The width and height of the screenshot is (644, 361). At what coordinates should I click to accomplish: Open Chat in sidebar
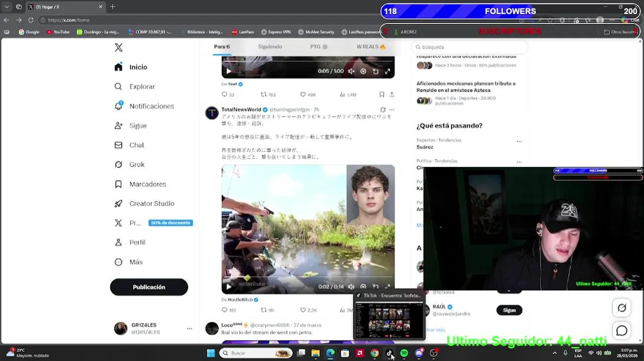click(129, 145)
